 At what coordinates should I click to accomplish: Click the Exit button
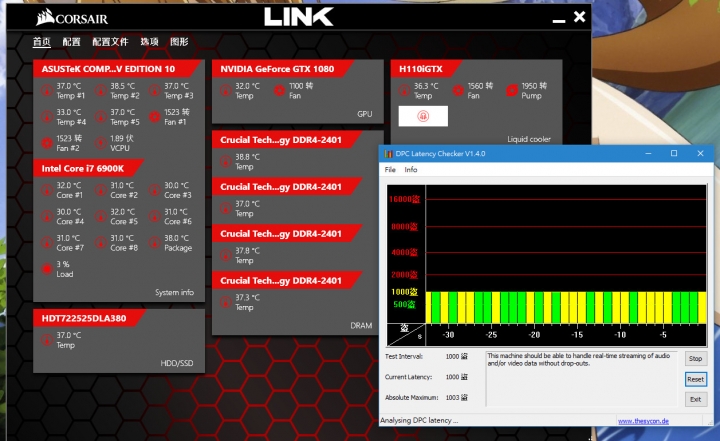tap(695, 399)
